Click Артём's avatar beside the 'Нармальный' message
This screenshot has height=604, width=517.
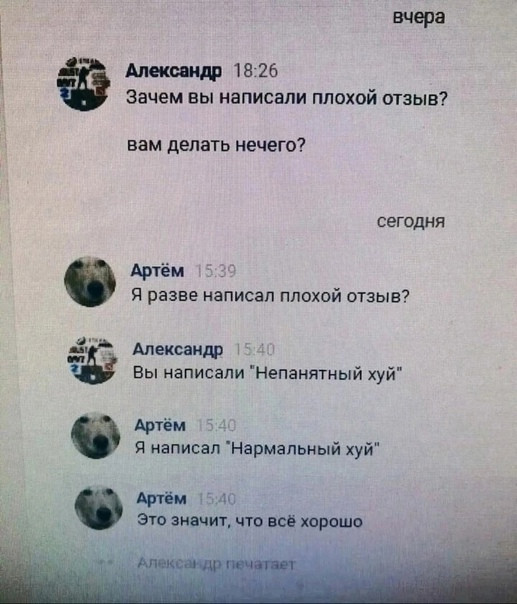coord(96,435)
